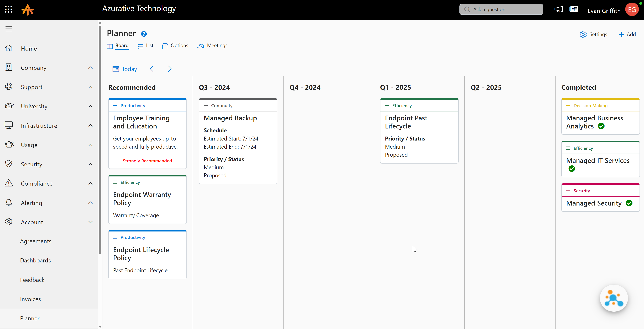Image resolution: width=644 pixels, height=329 pixels.
Task: Collapse the Alerting section chevron
Action: [91, 203]
